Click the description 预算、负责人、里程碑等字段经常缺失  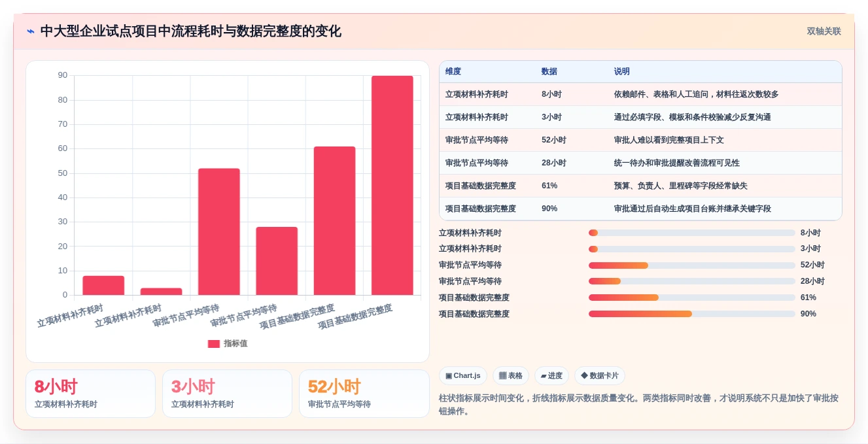[681, 186]
